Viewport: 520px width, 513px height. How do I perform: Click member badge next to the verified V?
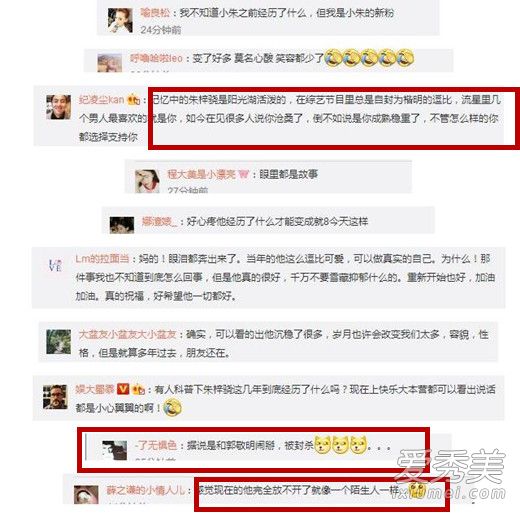point(138,389)
